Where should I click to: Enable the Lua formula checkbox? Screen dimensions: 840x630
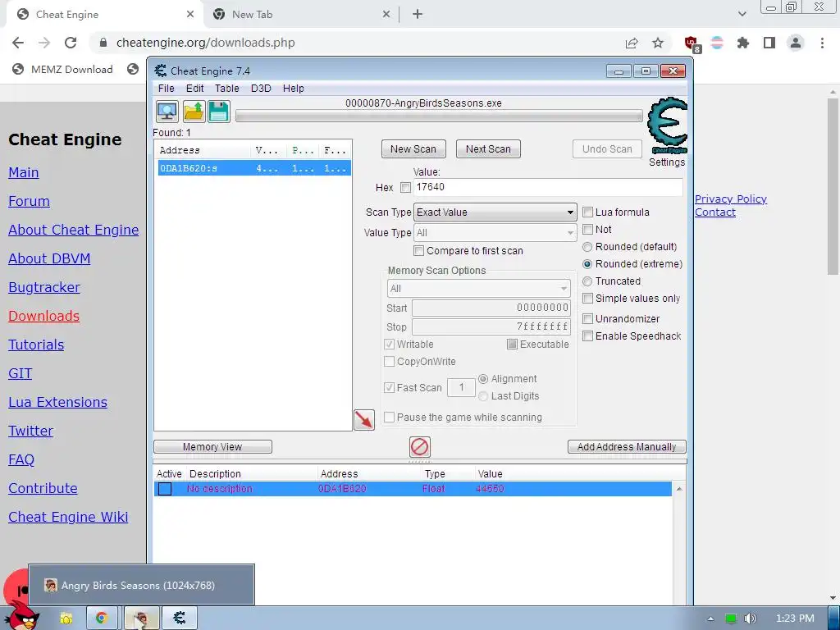tap(587, 212)
